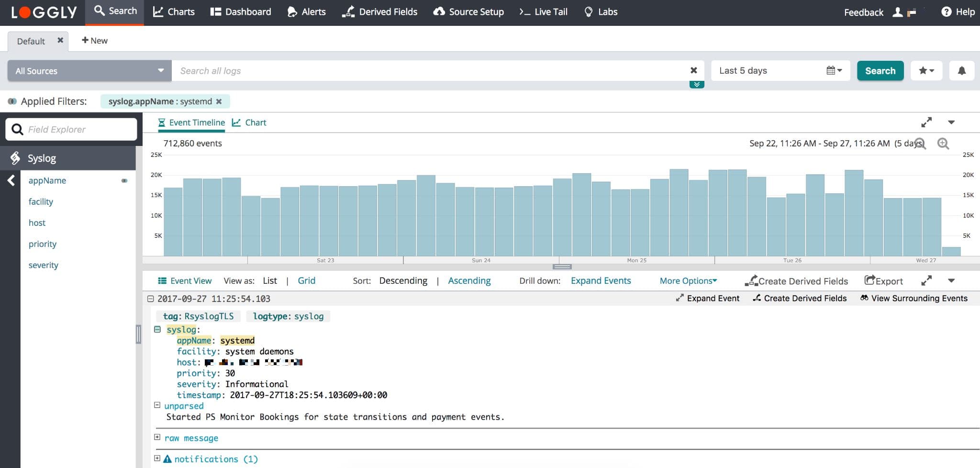Switch the event view to Grid
The height and width of the screenshot is (468, 980).
pyautogui.click(x=306, y=281)
